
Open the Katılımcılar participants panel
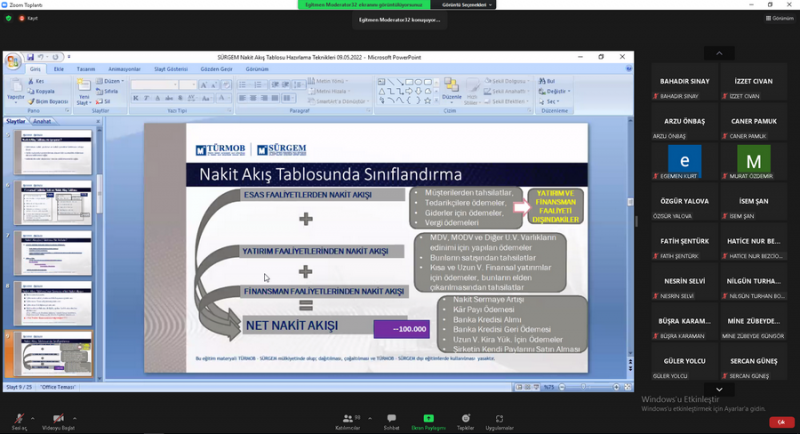coord(348,418)
